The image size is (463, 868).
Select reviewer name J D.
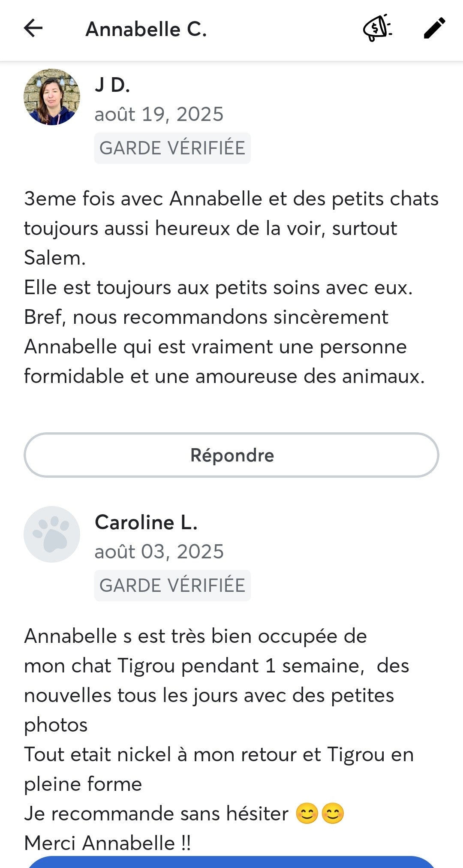pyautogui.click(x=112, y=85)
